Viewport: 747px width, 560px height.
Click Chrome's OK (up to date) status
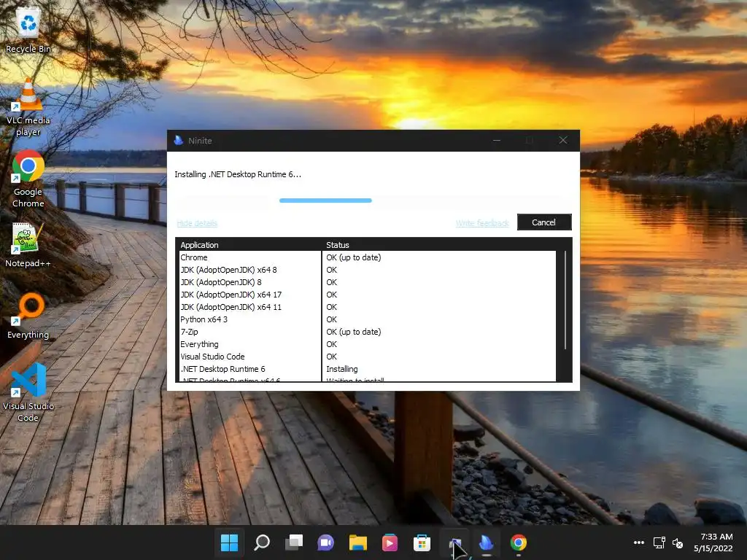point(354,257)
